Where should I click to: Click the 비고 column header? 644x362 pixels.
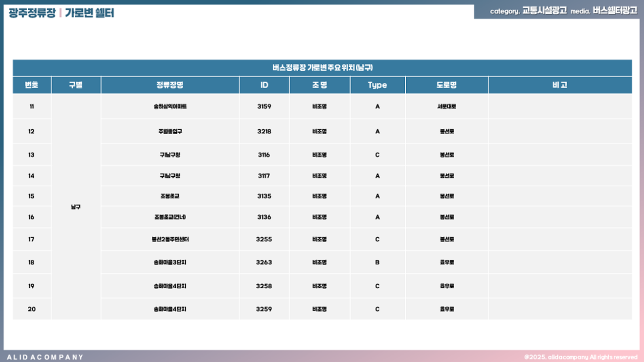coord(559,85)
